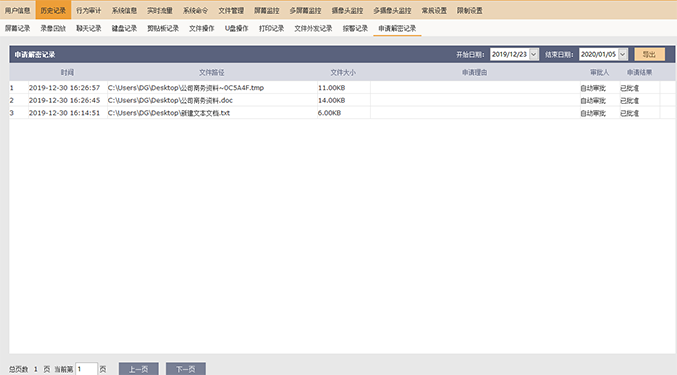The image size is (677, 375).
Task: Click the 申请理由 column header
Action: tap(475, 72)
